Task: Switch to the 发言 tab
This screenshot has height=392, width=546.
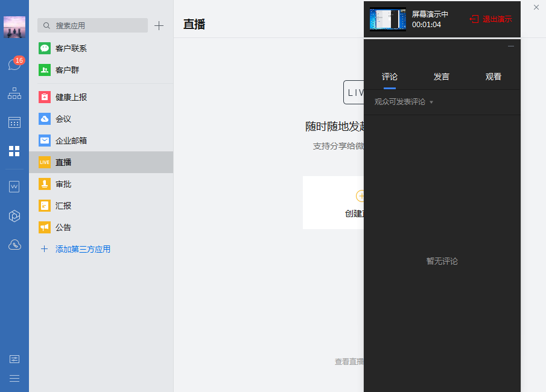Action: pyautogui.click(x=442, y=77)
